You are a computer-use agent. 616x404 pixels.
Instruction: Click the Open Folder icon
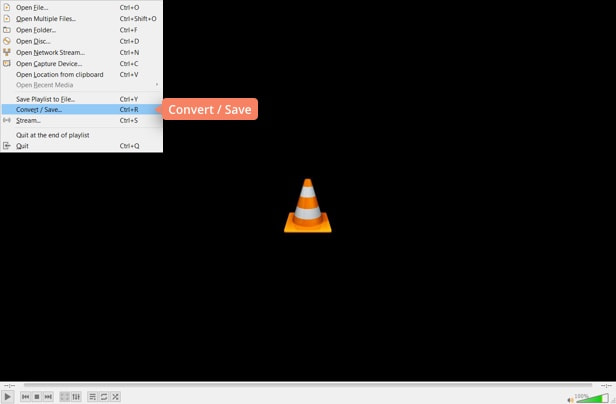pos(7,30)
